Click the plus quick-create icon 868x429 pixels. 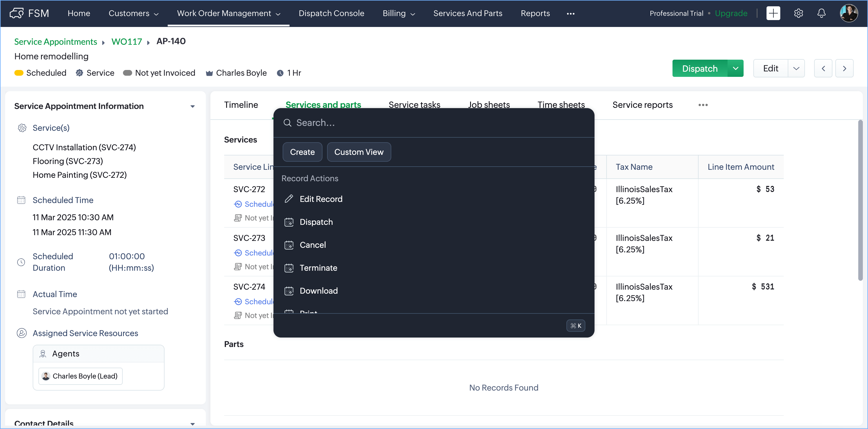tap(773, 13)
